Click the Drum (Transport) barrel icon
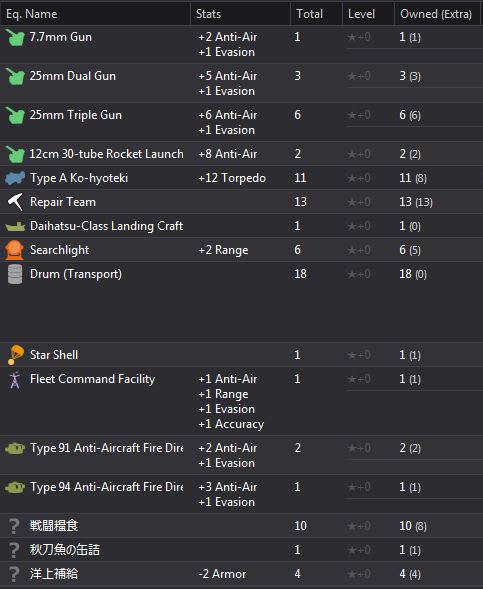The image size is (483, 589). (x=15, y=274)
